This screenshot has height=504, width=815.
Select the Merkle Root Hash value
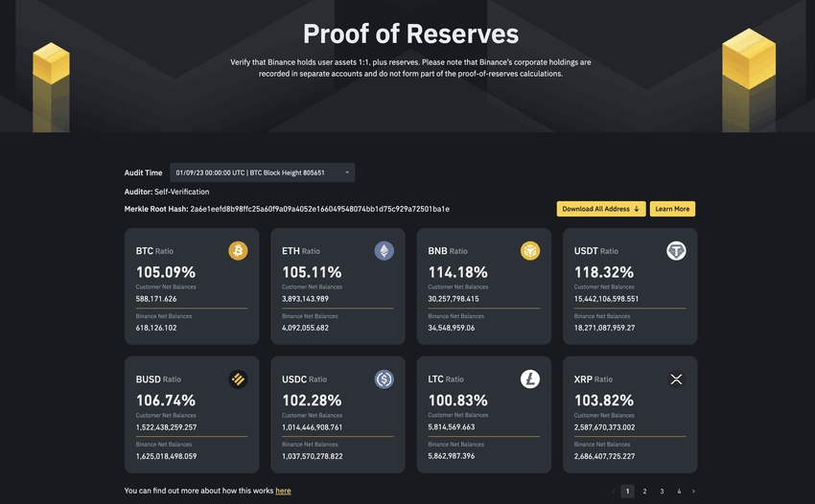point(319,209)
